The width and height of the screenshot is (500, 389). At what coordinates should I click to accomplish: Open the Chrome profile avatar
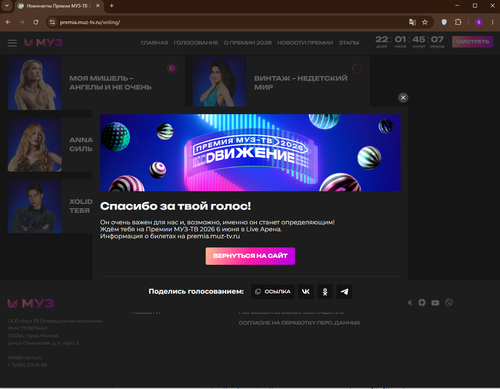[x=479, y=22]
